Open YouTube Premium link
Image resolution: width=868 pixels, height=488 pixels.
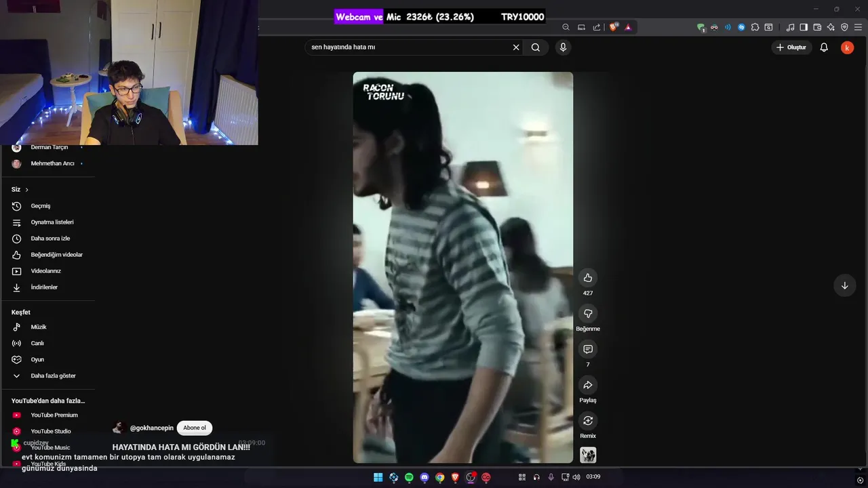(x=47, y=415)
